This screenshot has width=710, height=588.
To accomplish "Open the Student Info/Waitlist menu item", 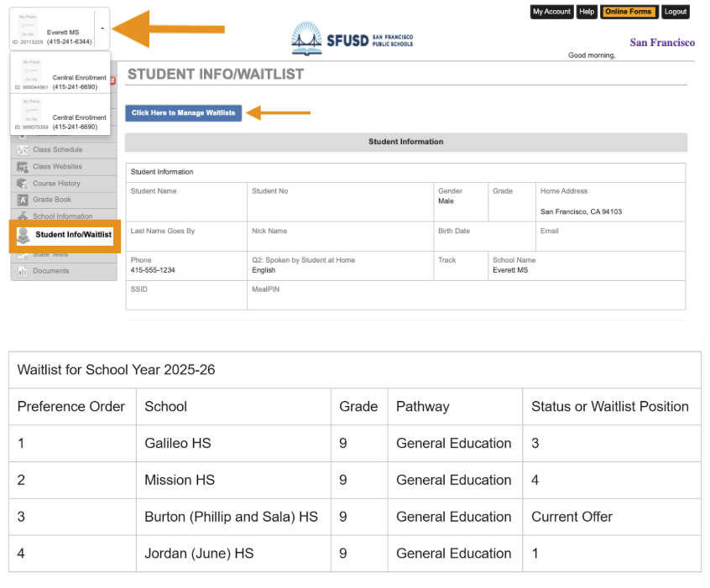I will [73, 235].
